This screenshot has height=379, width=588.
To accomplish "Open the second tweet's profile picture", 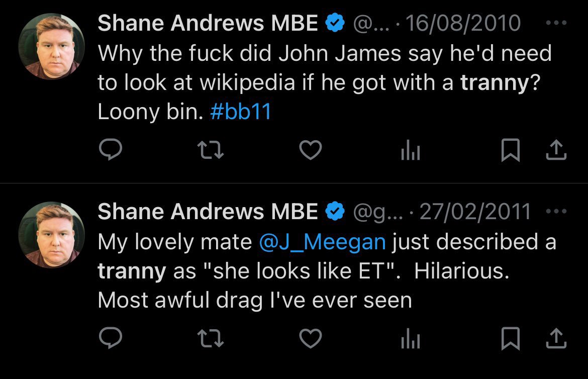I will point(51,235).
